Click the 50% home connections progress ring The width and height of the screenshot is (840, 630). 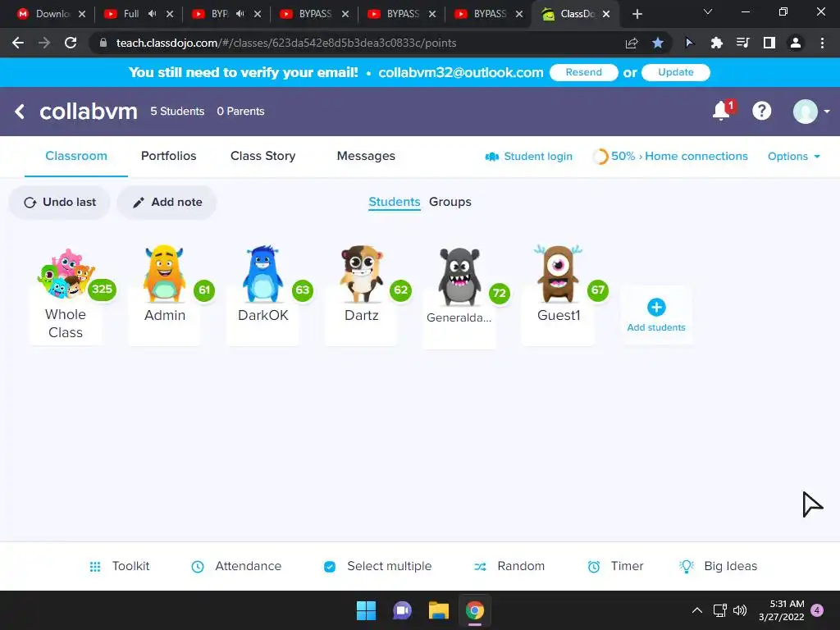point(600,157)
